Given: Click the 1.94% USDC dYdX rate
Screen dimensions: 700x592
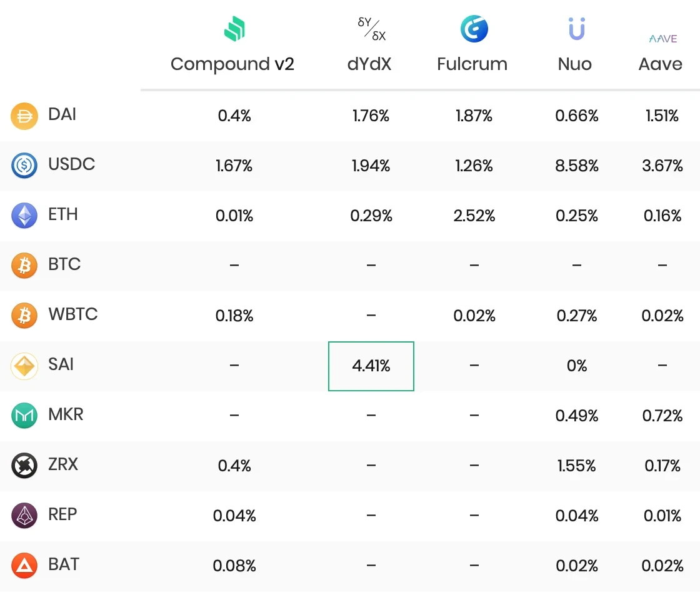Looking at the screenshot, I should pyautogui.click(x=371, y=166).
